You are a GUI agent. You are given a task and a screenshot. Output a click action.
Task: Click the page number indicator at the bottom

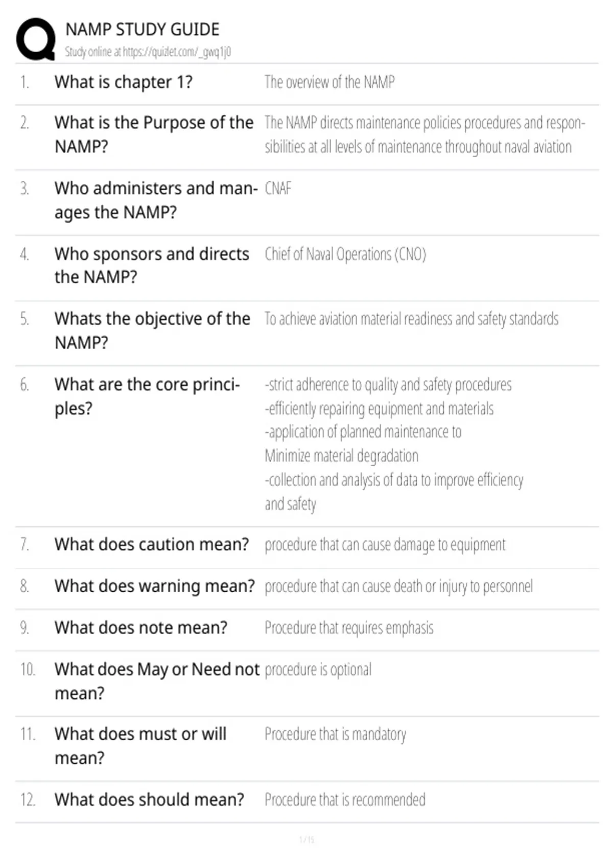coord(306,839)
